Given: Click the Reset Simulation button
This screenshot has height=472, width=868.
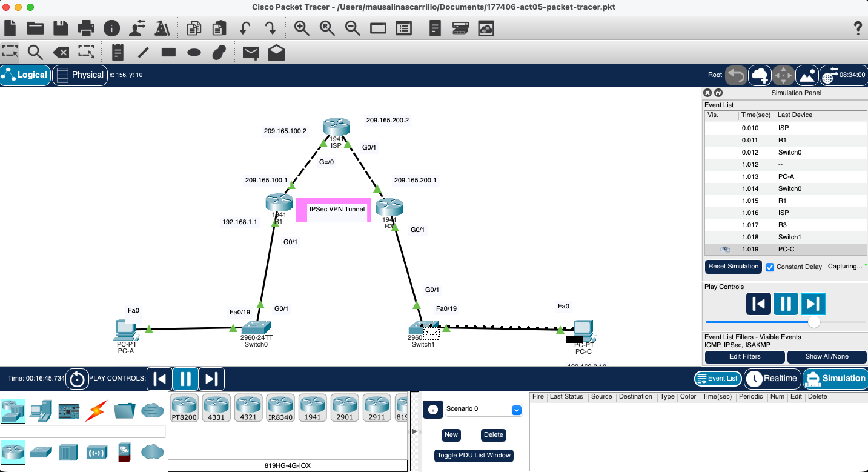Looking at the screenshot, I should coord(733,267).
